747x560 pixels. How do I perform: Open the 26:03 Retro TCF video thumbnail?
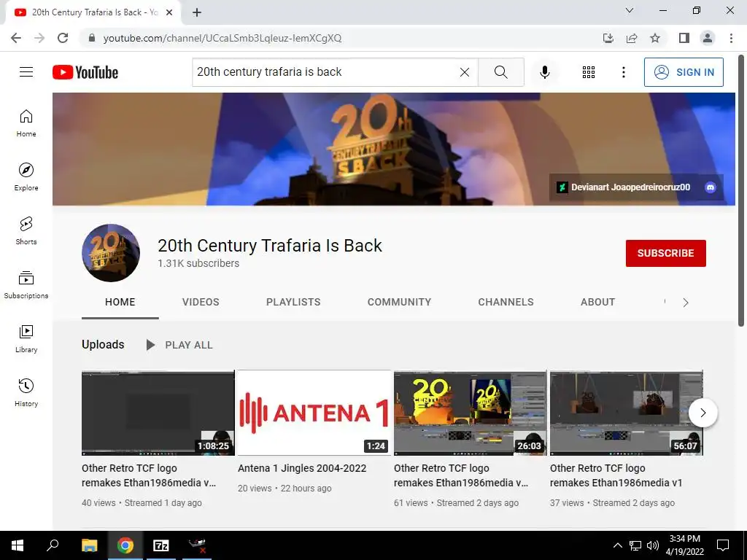471,413
